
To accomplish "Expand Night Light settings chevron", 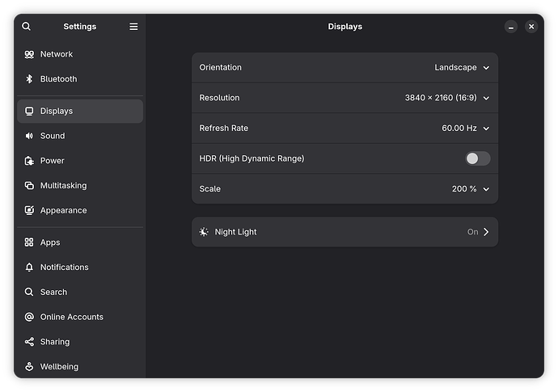I will click(486, 232).
